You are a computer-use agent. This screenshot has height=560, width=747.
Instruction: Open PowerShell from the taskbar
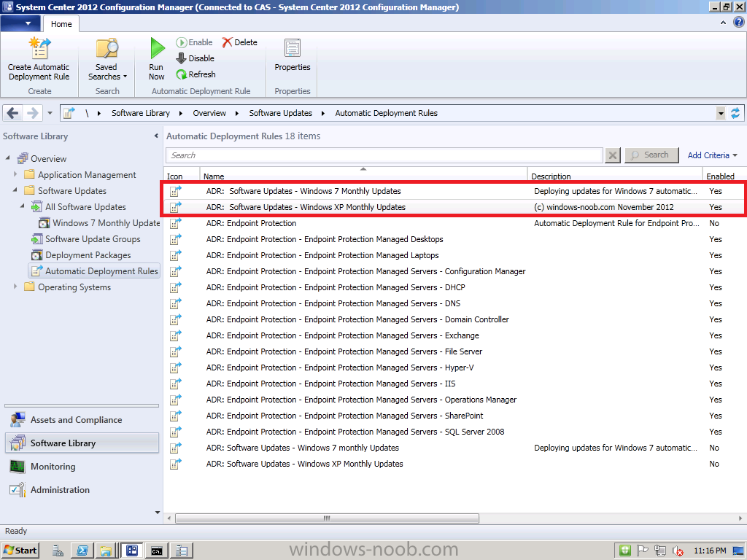[82, 551]
